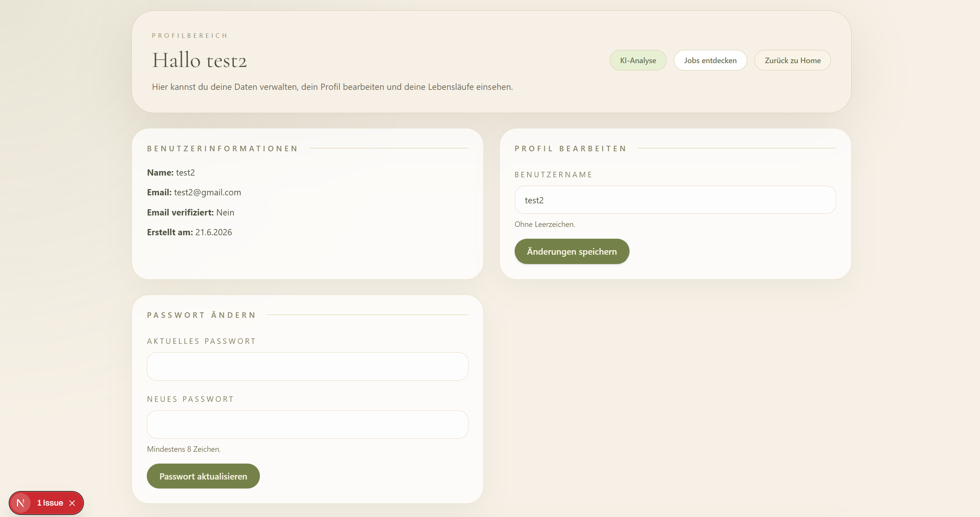Click the NEUES PASSWORT field label
The image size is (980, 517).
point(190,399)
